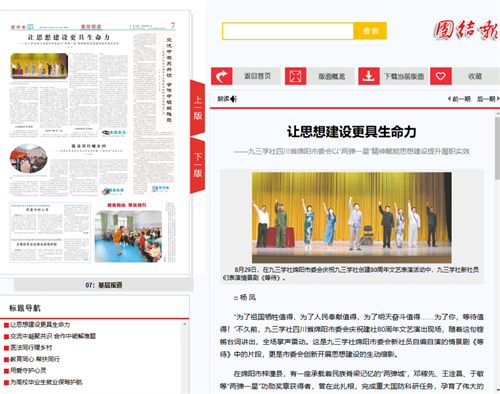
Task: Click 下载当前版面 to download the page
Action: 404,76
